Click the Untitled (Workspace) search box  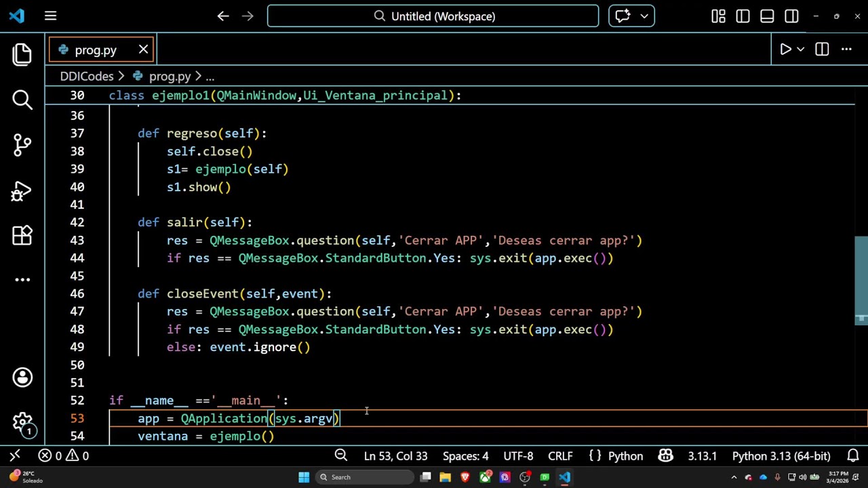[x=433, y=16]
